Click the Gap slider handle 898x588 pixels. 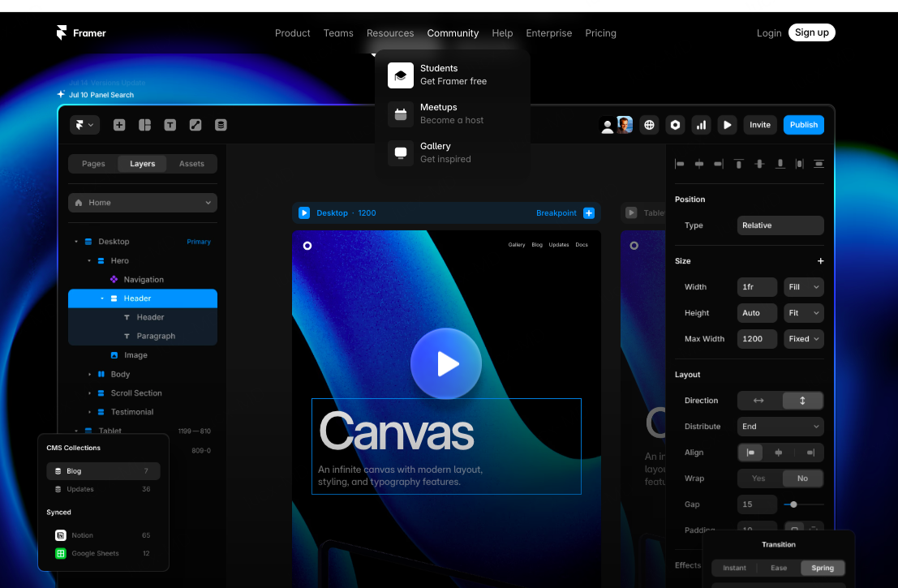(x=793, y=504)
